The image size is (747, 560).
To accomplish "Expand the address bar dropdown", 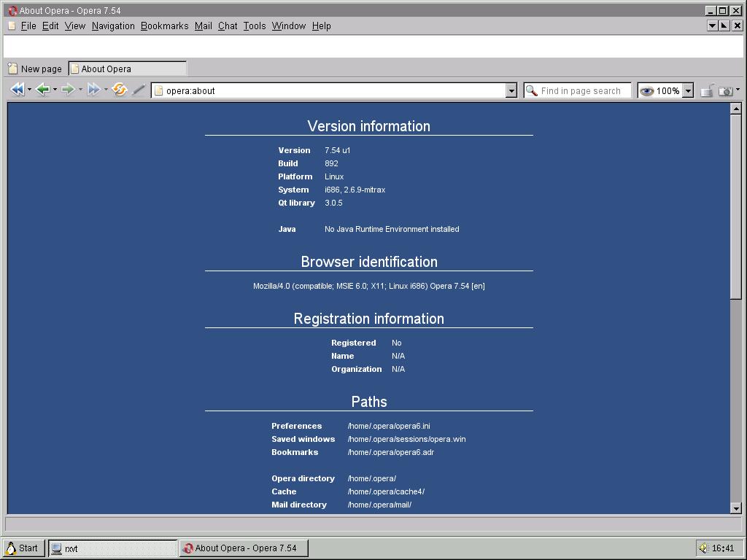I will point(511,90).
